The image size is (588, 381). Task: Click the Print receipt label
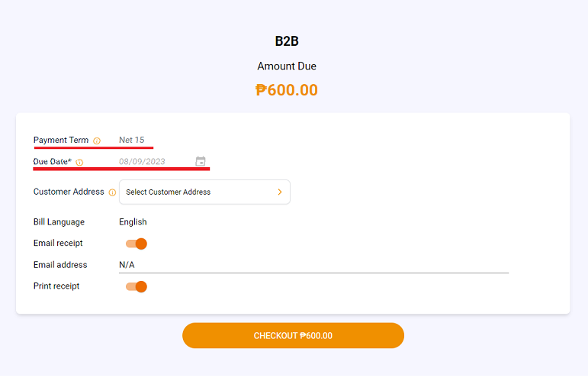tap(56, 286)
